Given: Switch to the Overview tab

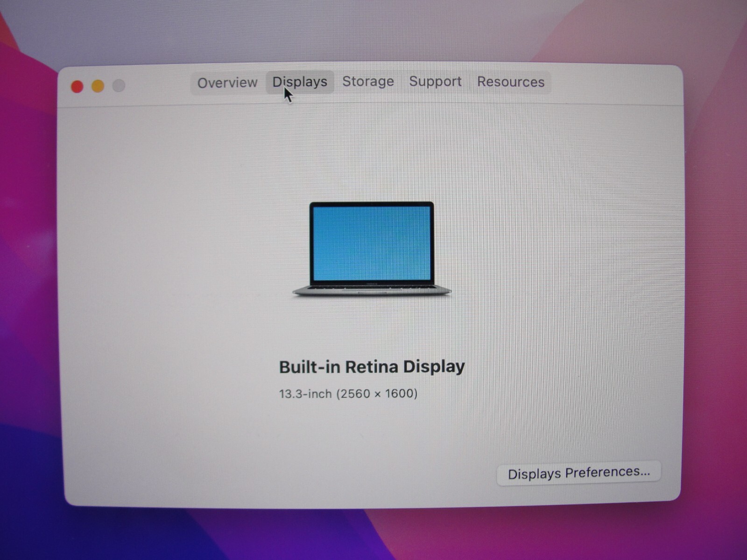Looking at the screenshot, I should tap(227, 83).
